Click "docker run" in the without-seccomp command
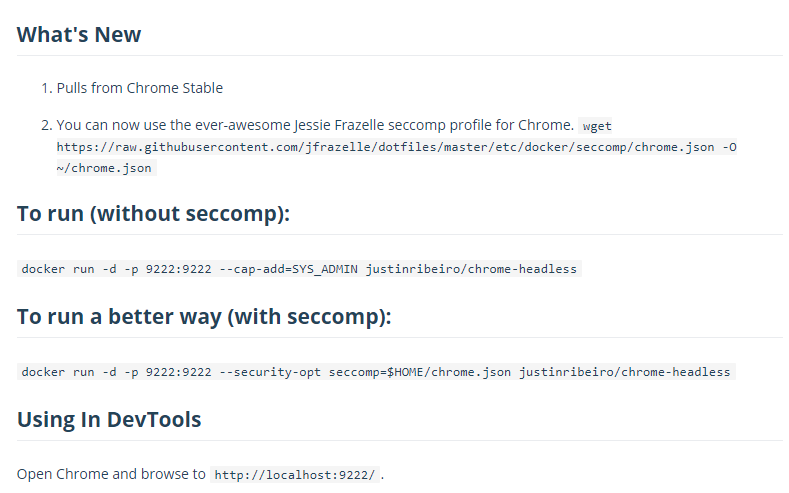Viewport: 789px width, 493px height. click(58, 269)
